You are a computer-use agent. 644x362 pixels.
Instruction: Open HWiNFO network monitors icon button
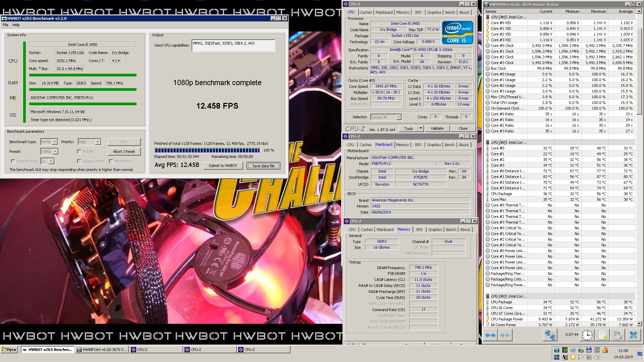(x=550, y=335)
